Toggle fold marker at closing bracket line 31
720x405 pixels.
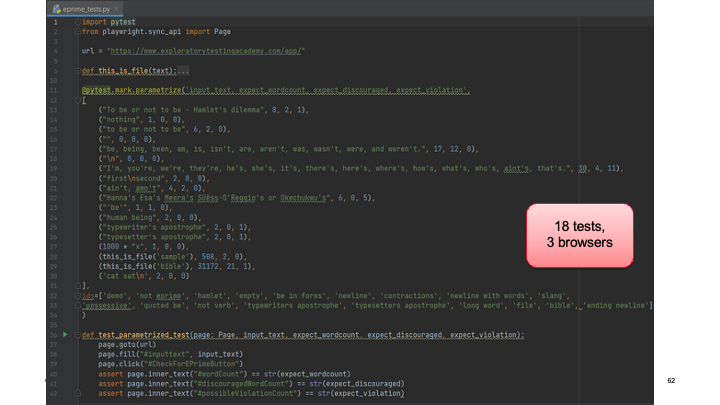pos(78,286)
